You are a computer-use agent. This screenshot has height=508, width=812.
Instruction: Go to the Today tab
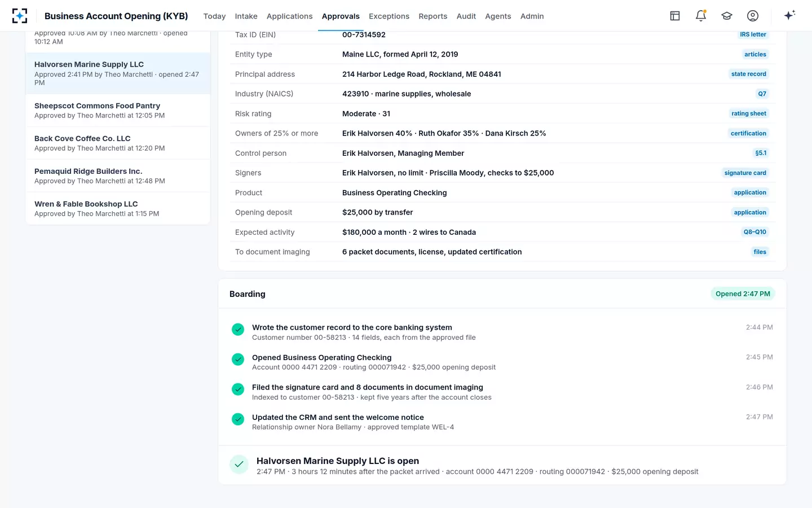[x=214, y=16]
